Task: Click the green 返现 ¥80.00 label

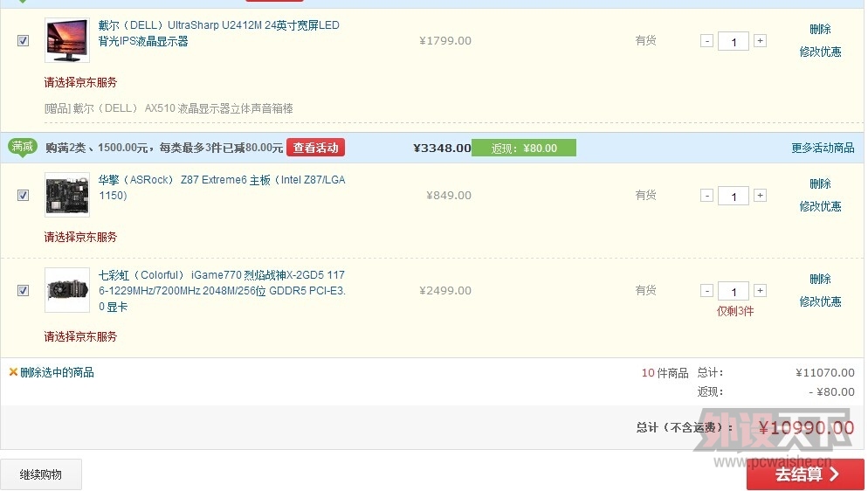Action: pyautogui.click(x=524, y=148)
